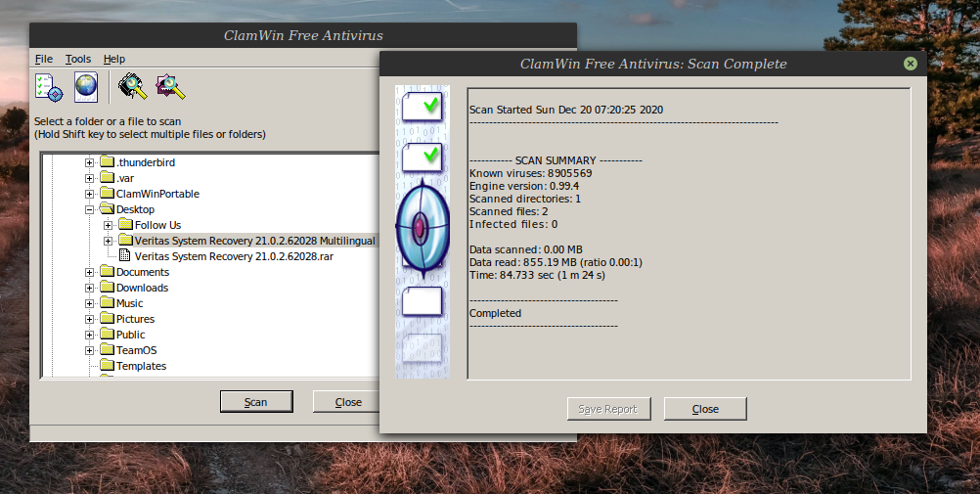Click the 'Scanned files: 2' line
Screen dimensions: 980x494
[509, 211]
